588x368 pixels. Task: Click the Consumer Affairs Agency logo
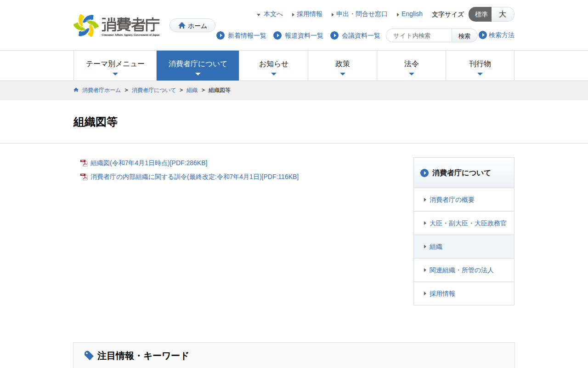(117, 26)
